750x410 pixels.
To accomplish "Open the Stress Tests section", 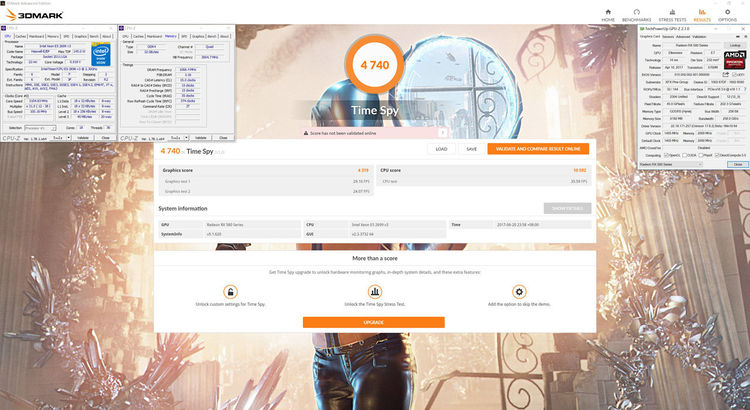I will click(672, 15).
